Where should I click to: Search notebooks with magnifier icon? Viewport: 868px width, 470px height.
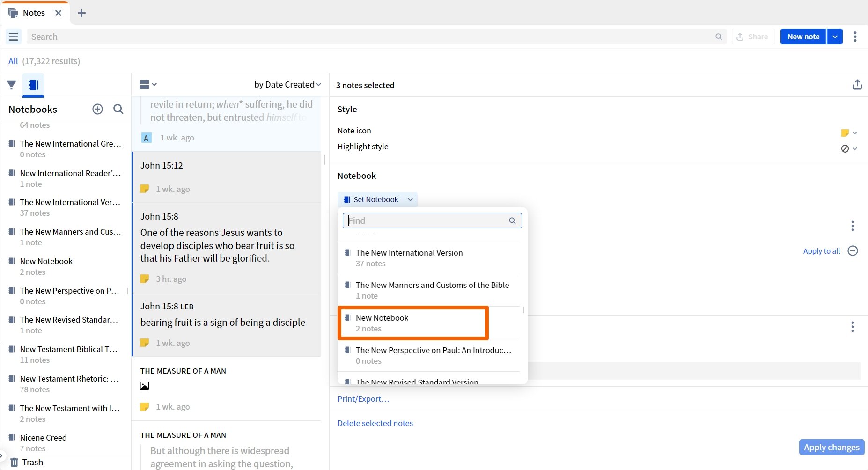pos(118,109)
